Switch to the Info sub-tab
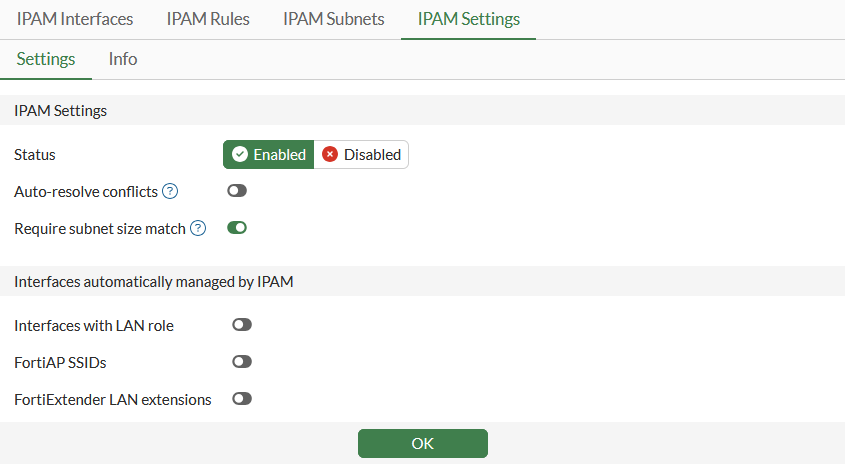 click(x=123, y=59)
